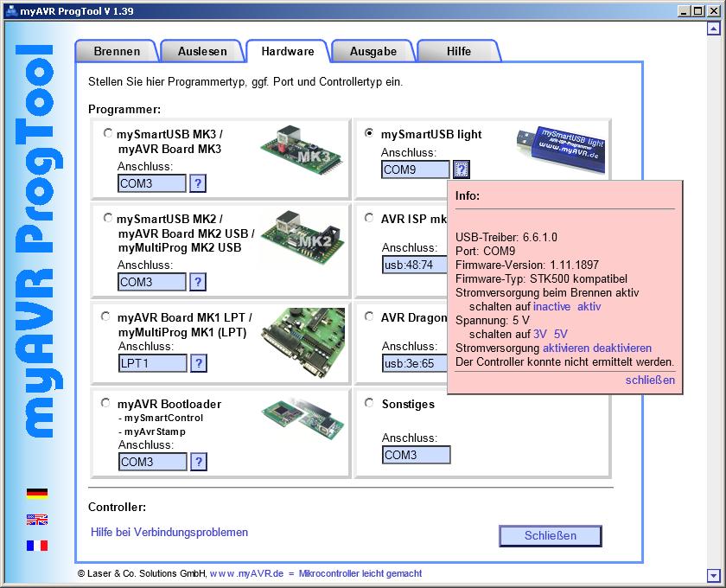This screenshot has height=588, width=726.
Task: Click COM3 field under mySmartUSB MK2
Action: click(x=152, y=282)
